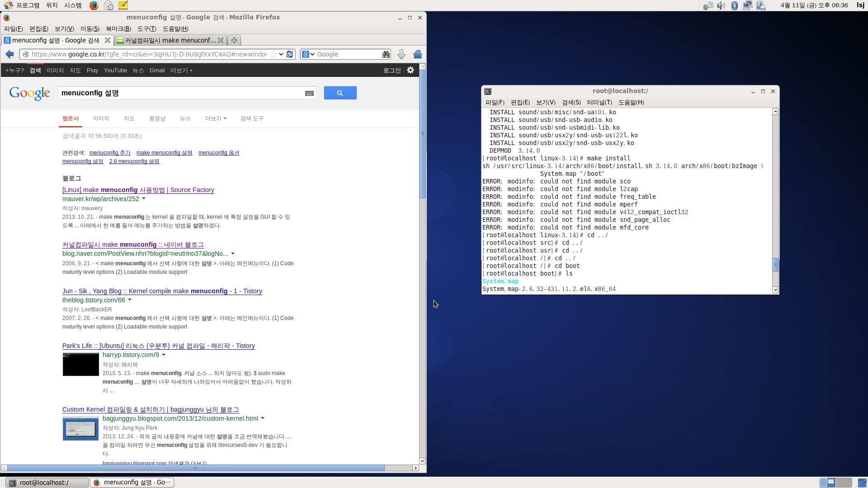
Task: Switch to the first workspace in the switcher
Action: click(x=827, y=483)
